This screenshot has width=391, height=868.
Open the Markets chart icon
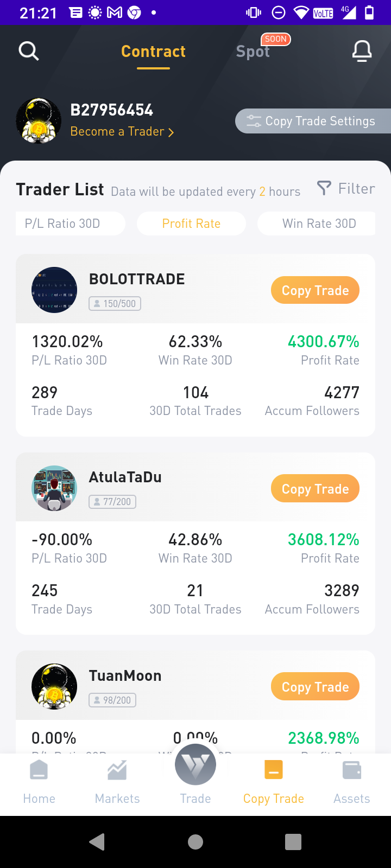117,770
